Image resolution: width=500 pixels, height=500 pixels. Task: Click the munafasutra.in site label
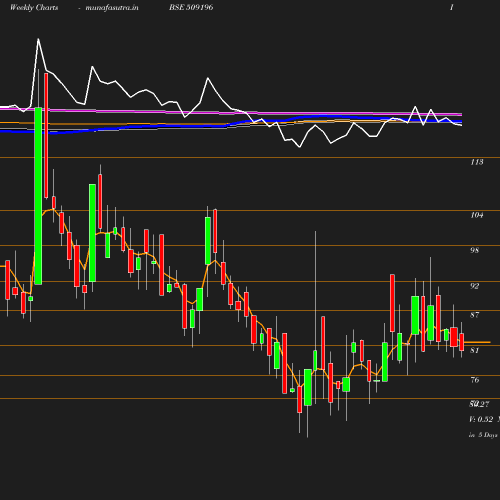click(112, 8)
